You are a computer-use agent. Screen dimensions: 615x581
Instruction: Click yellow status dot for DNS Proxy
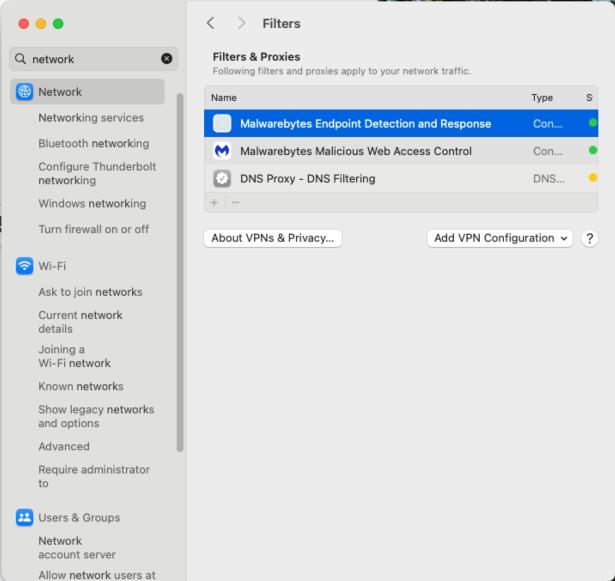point(593,178)
